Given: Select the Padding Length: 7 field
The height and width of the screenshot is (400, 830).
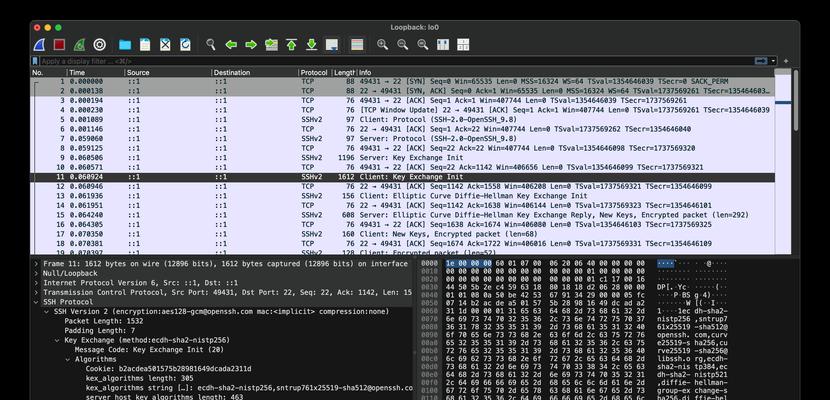Looking at the screenshot, I should click(100, 331).
